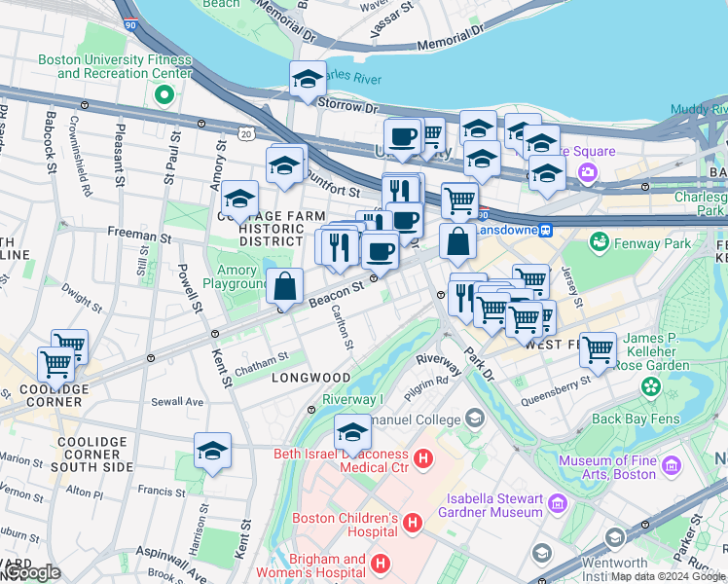Open the Google logo link
The image size is (728, 584).
(32, 574)
